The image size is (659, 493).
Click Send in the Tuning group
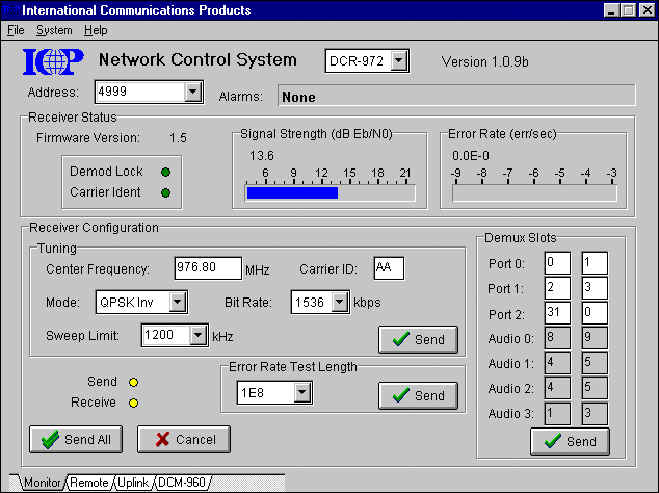point(418,340)
